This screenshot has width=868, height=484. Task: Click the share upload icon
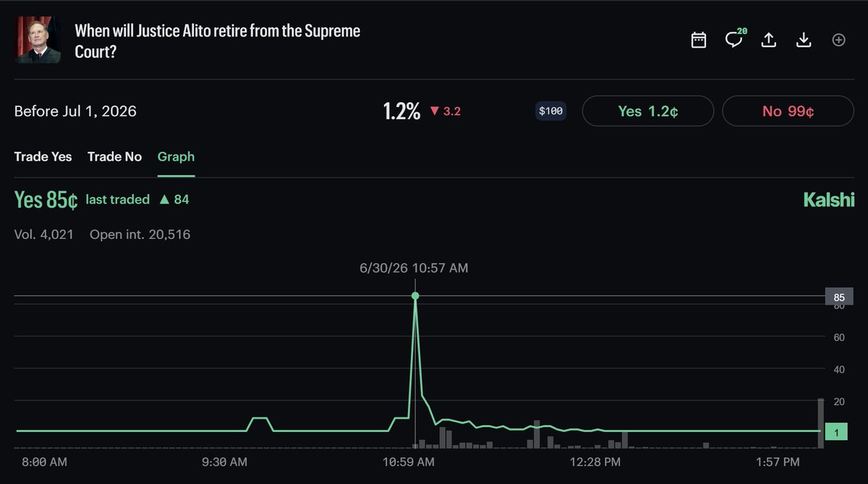coord(769,40)
